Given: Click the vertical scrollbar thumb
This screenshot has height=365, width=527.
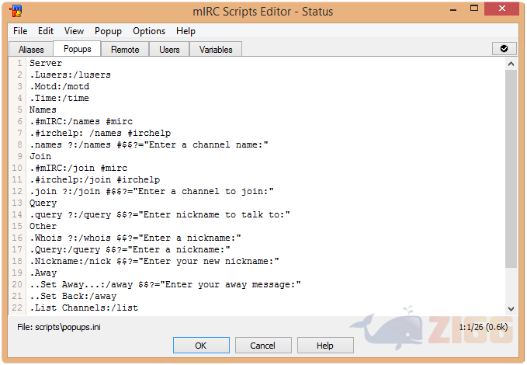Looking at the screenshot, I should click(x=511, y=169).
